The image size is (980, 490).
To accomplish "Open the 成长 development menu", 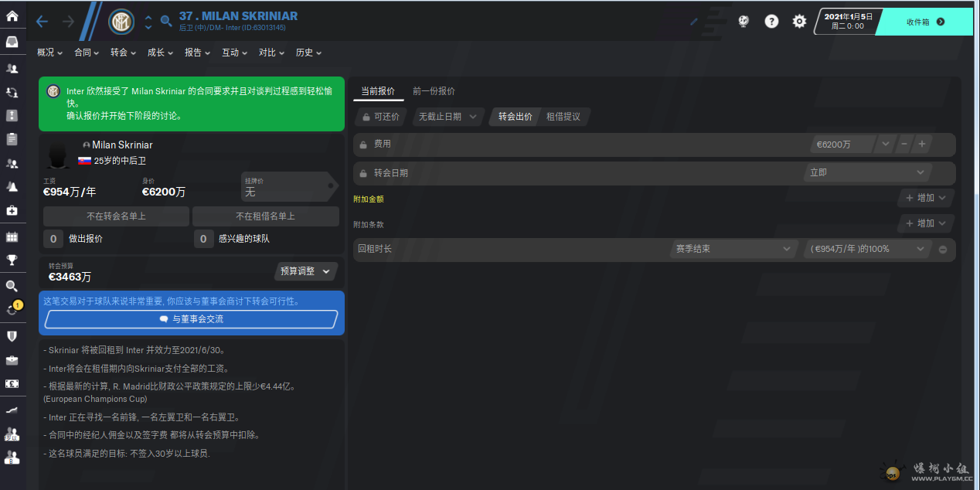I will pos(161,53).
